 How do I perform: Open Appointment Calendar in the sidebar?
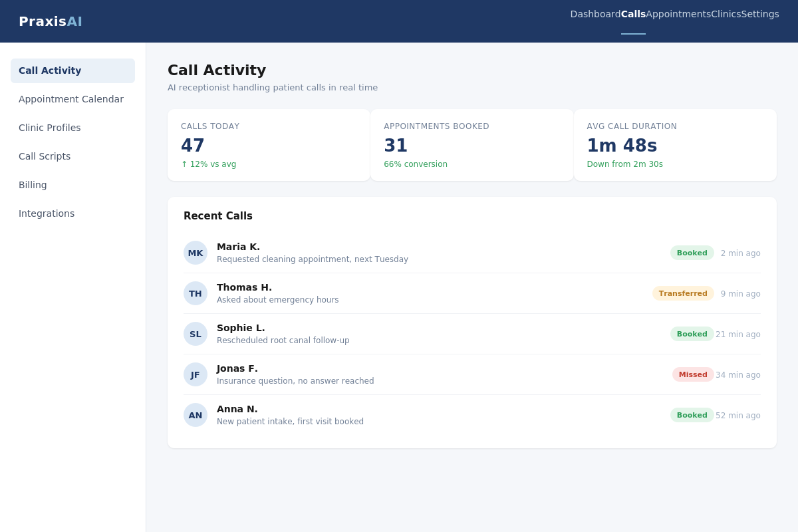[x=72, y=99]
